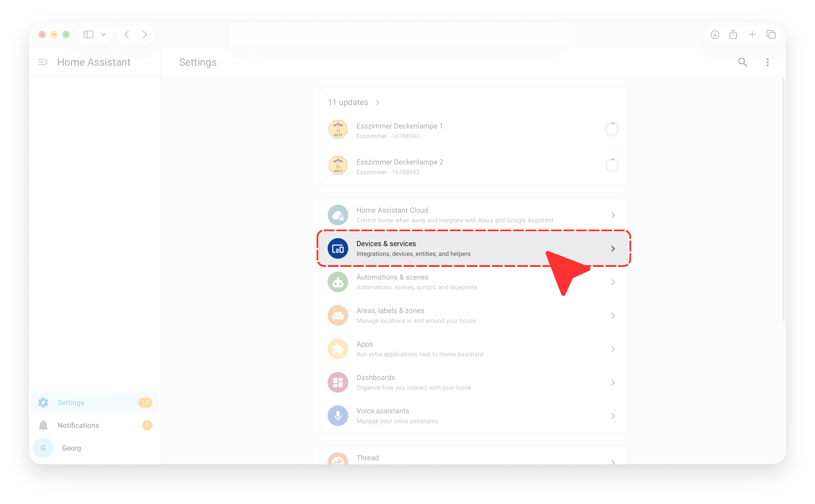
Task: Open the browser sidebar dropdown arrow
Action: tap(103, 35)
